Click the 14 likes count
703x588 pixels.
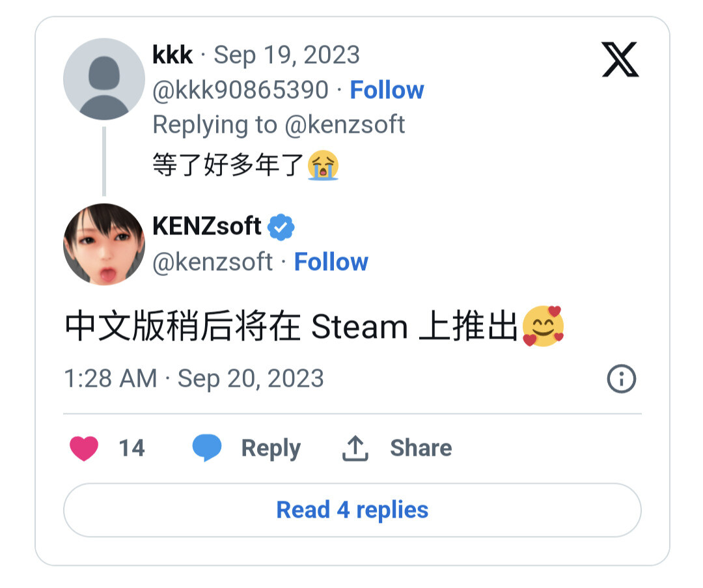click(131, 448)
